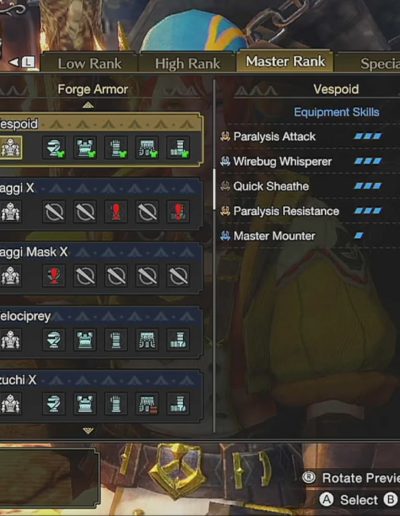400x516 pixels.
Task: Select the red unavailable Jaggi Mask X helm
Action: (x=54, y=276)
